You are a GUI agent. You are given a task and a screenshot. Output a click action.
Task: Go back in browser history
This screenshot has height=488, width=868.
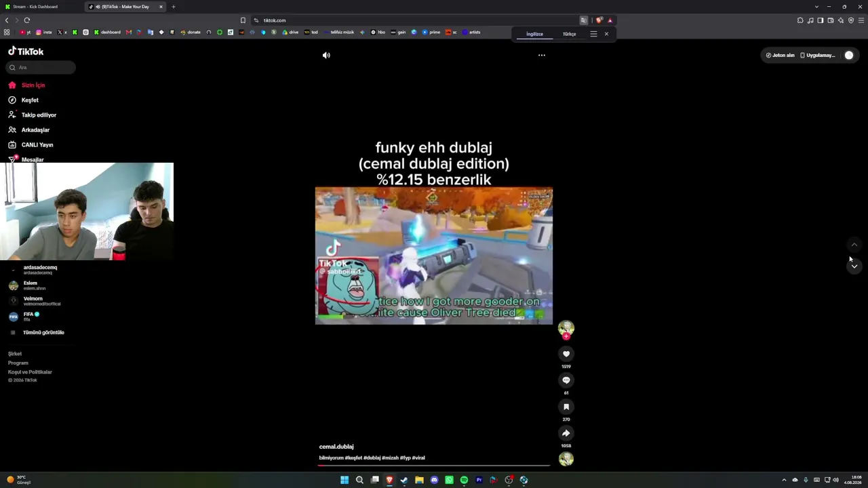pyautogui.click(x=7, y=20)
